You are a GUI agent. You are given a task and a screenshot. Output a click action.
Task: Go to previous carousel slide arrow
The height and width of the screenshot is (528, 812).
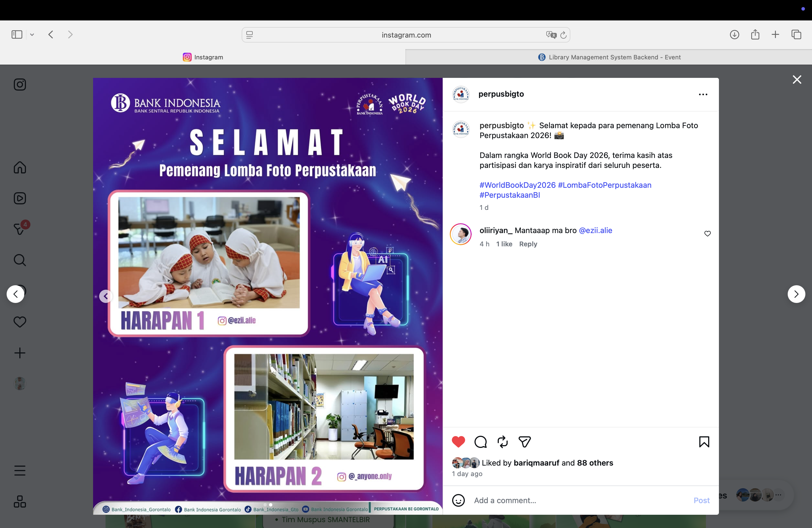(x=106, y=296)
